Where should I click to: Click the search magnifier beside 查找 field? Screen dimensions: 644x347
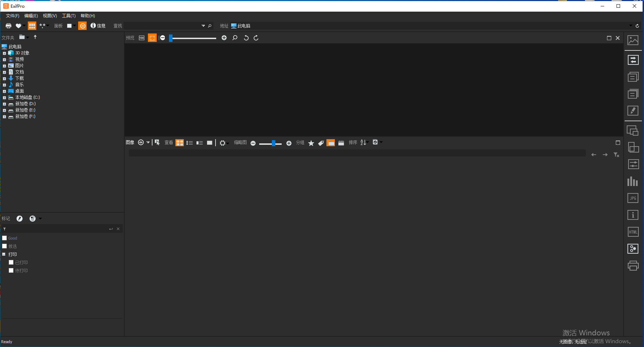[x=210, y=26]
